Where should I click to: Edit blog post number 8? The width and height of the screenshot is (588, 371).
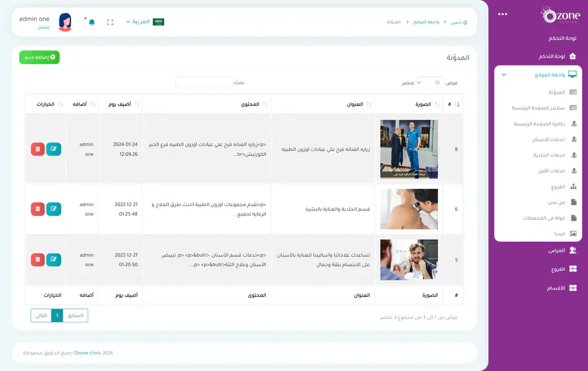(54, 149)
